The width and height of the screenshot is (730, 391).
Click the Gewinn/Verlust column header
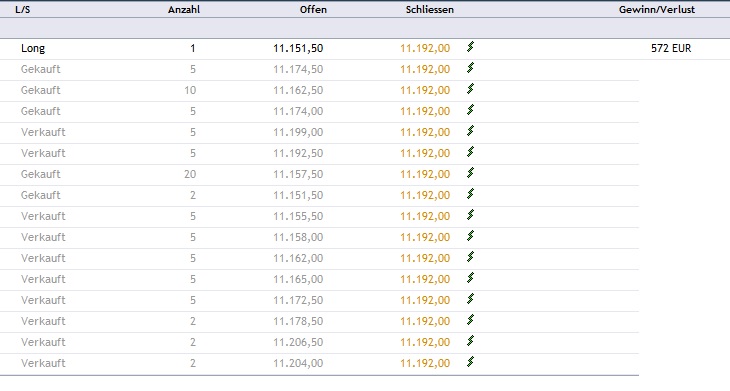pos(657,9)
